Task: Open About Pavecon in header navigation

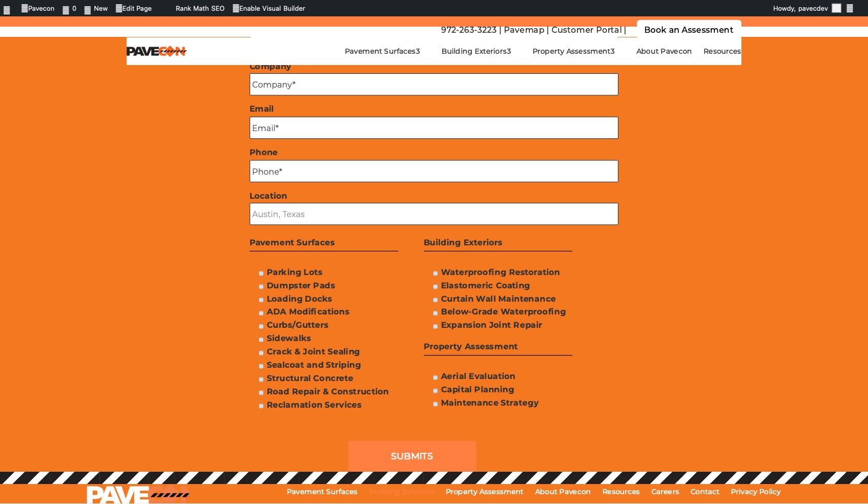Action: coord(664,51)
